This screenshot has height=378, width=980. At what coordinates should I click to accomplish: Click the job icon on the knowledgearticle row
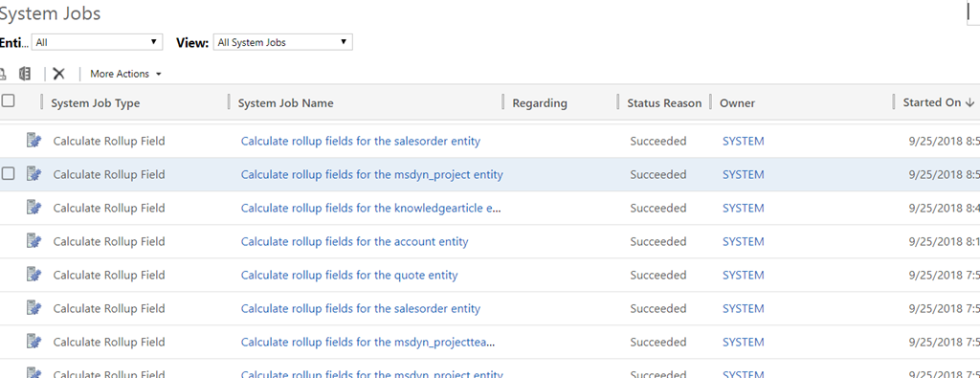(33, 208)
